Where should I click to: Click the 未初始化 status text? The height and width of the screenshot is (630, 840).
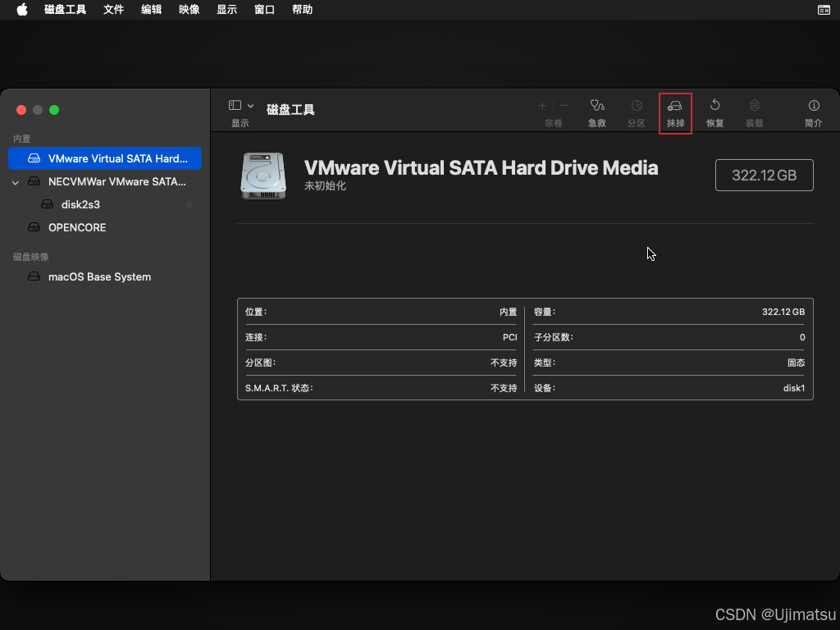pos(325,186)
